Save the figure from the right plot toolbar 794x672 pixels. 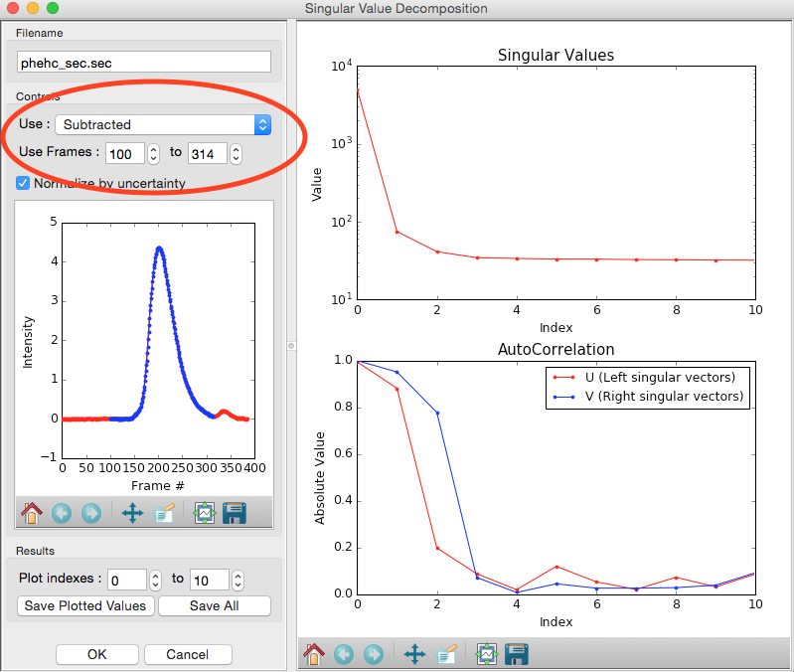click(517, 654)
